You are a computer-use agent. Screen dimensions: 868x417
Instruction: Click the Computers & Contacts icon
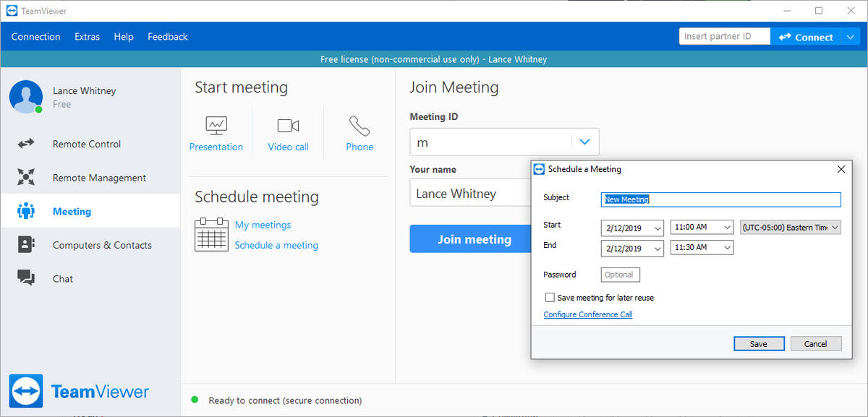click(x=26, y=245)
